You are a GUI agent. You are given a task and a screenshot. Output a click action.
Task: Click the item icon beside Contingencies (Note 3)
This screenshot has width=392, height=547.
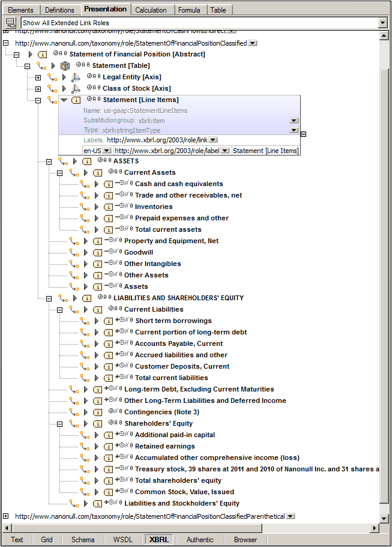97,413
